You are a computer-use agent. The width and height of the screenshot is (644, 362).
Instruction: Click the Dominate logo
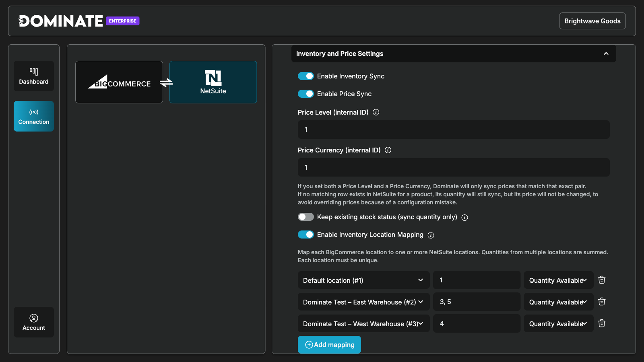pyautogui.click(x=61, y=21)
